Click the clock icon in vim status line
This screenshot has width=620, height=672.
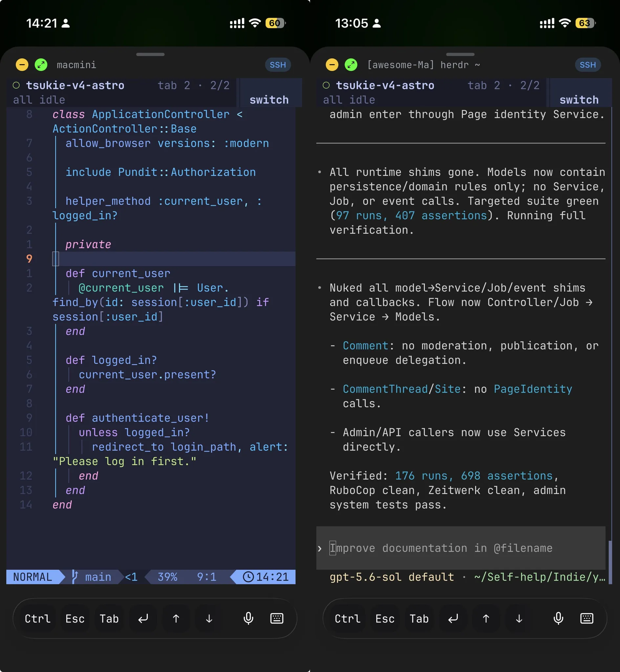point(248,577)
